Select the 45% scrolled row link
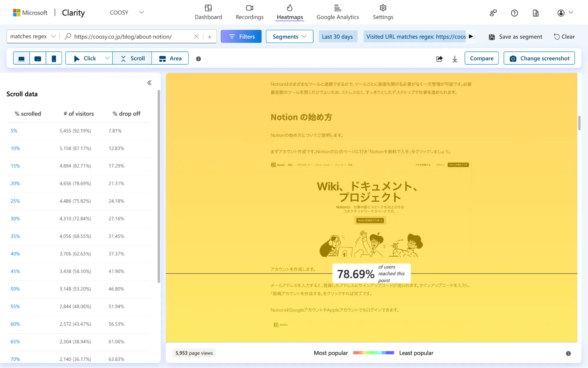 (x=15, y=271)
